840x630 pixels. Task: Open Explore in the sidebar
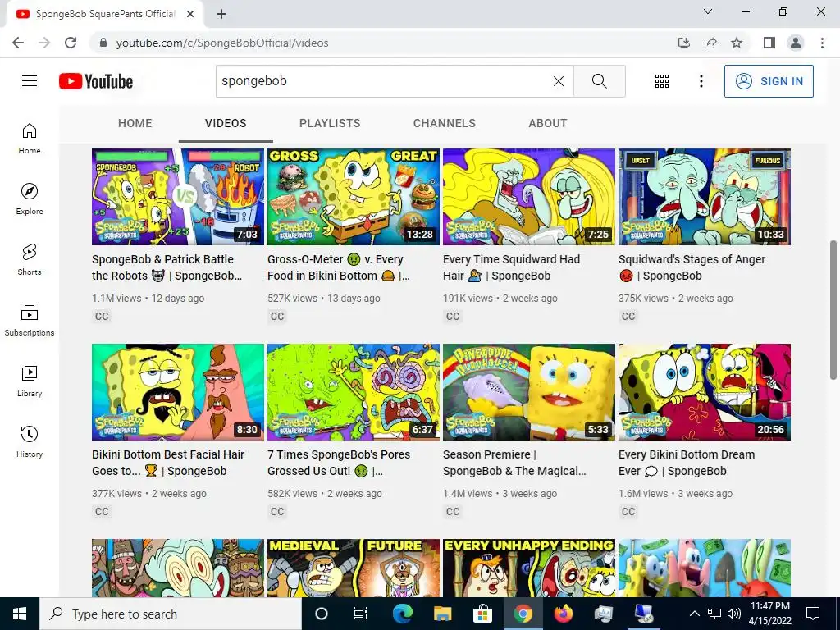pos(30,199)
